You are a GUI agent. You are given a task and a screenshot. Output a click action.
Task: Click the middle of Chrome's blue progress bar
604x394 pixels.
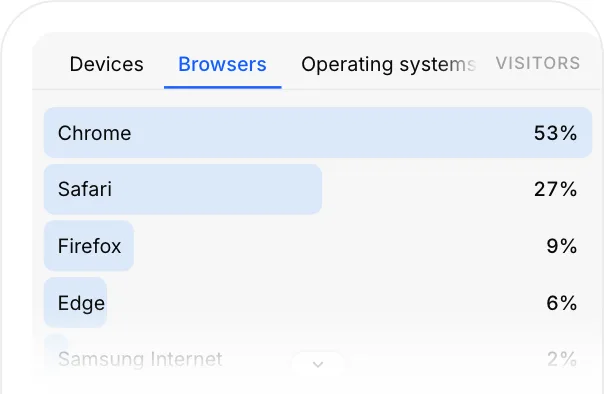tap(318, 132)
